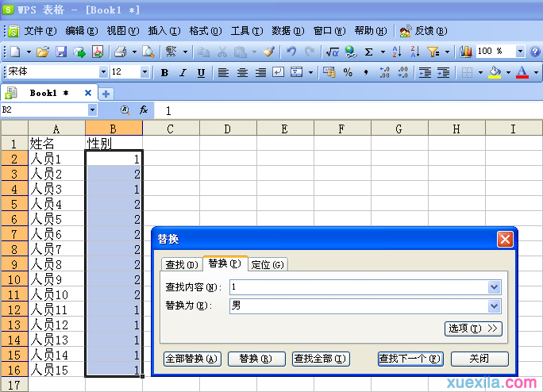This screenshot has width=543, height=392.
Task: Expand the font name dropdown
Action: pyautogui.click(x=103, y=72)
